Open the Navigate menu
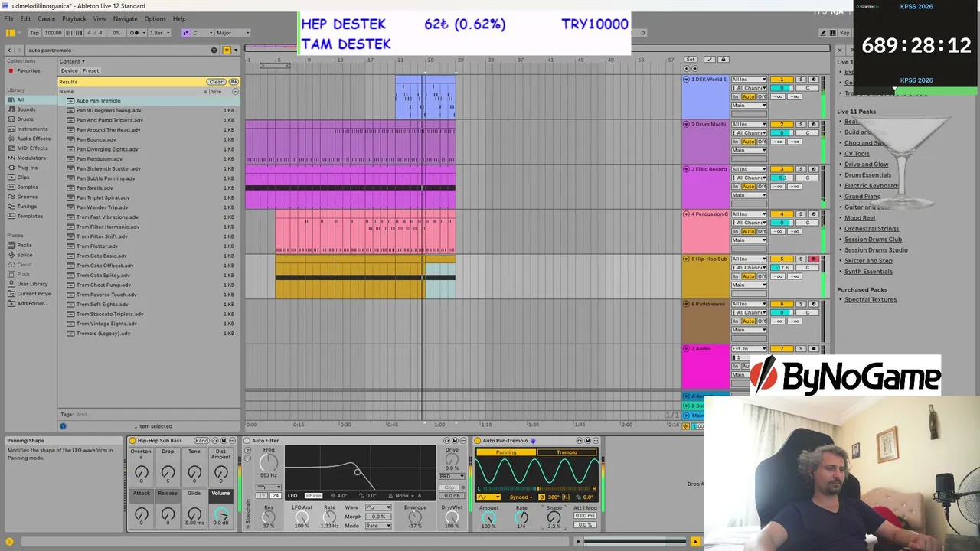 point(126,18)
